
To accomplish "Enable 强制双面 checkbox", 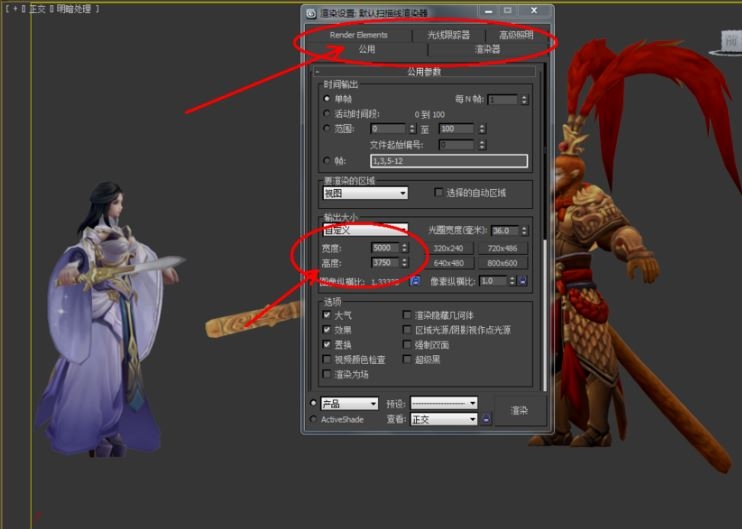I will (406, 344).
